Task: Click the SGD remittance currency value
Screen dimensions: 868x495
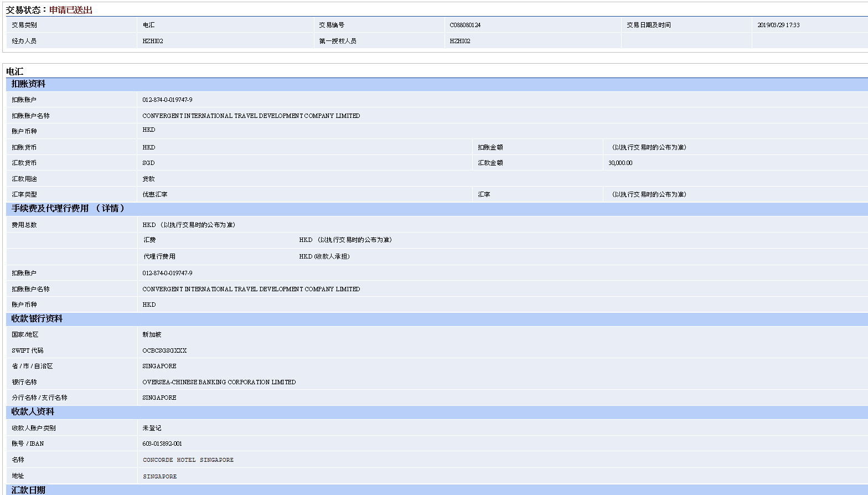Action: tap(148, 163)
